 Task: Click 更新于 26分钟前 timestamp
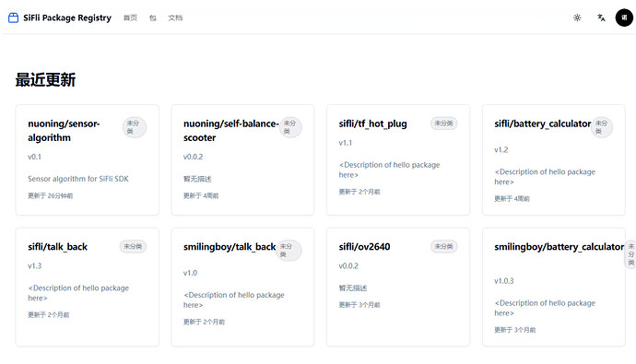pyautogui.click(x=51, y=195)
